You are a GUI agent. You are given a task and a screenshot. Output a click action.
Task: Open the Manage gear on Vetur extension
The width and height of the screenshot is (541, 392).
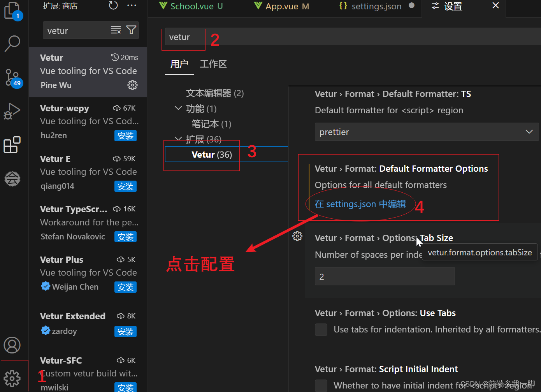[132, 85]
